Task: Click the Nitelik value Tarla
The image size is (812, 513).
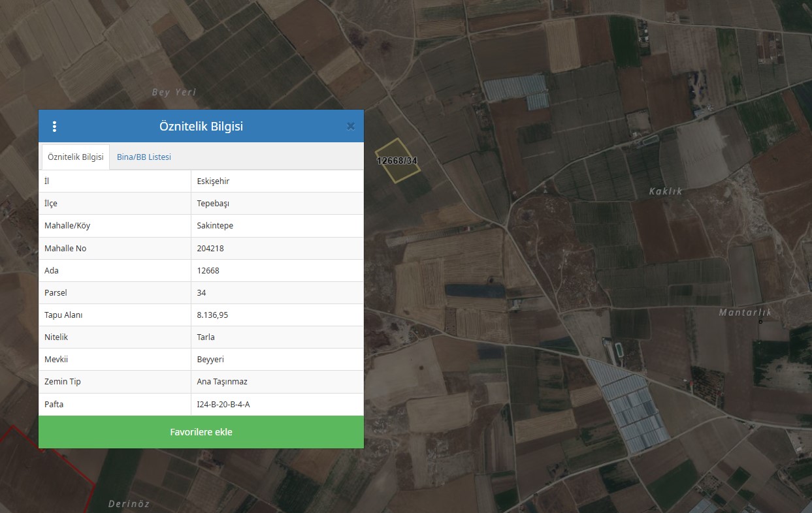Action: [206, 337]
